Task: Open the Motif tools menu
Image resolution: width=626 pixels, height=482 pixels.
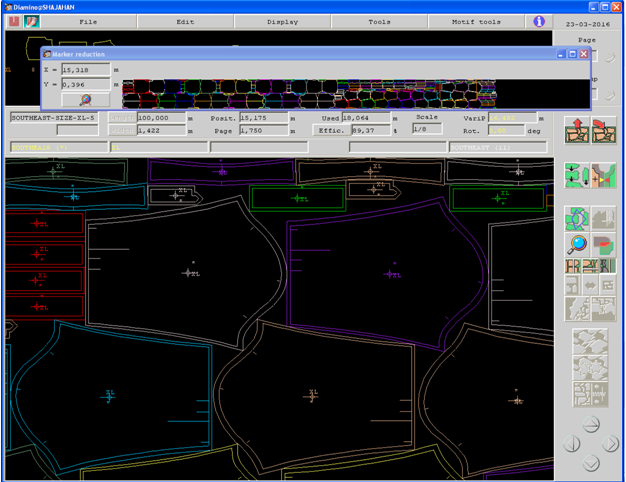Action: point(476,20)
